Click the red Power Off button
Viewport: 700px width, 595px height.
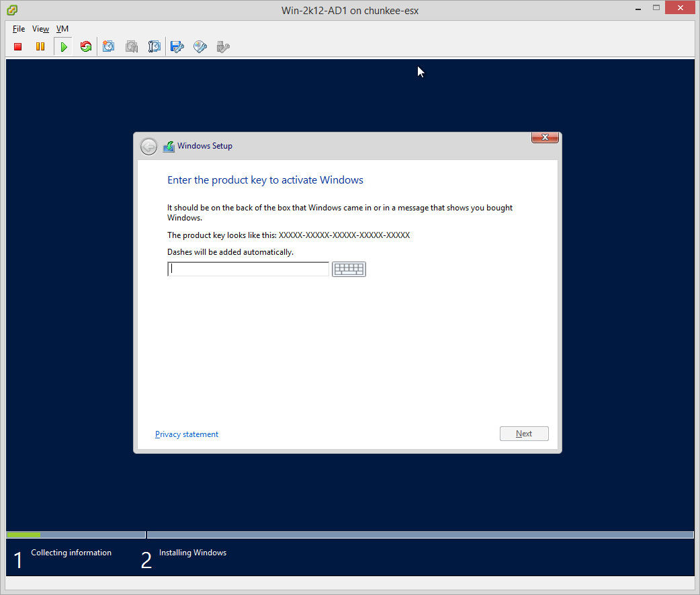(18, 46)
